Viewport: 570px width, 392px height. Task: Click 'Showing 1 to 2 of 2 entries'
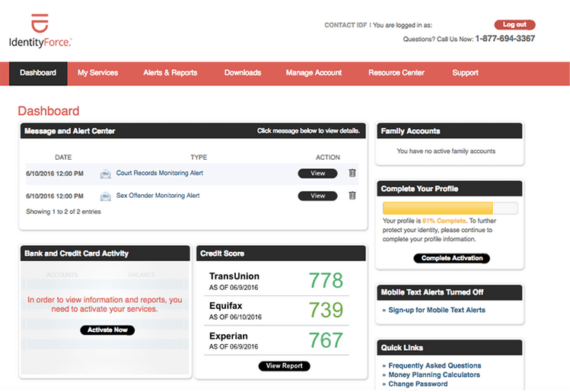point(63,212)
